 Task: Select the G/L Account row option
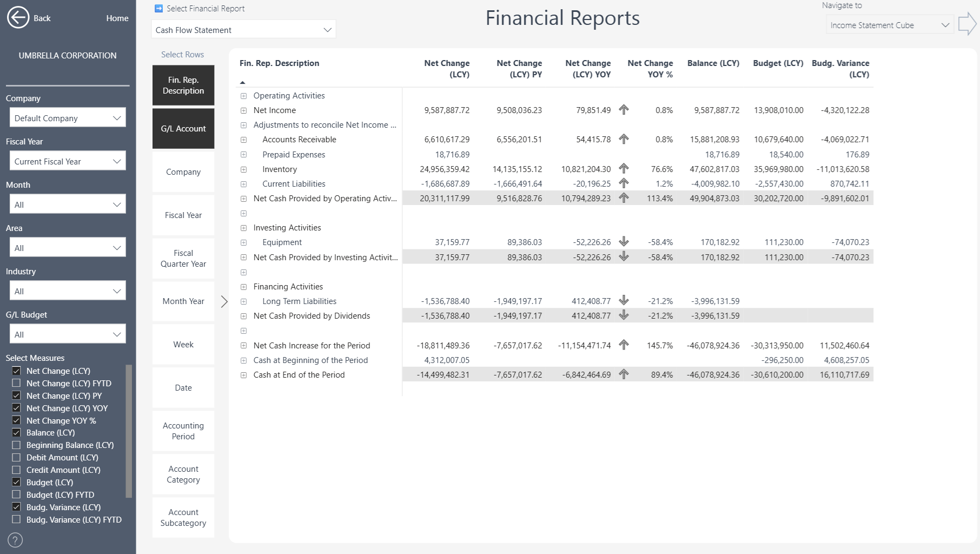[183, 129]
